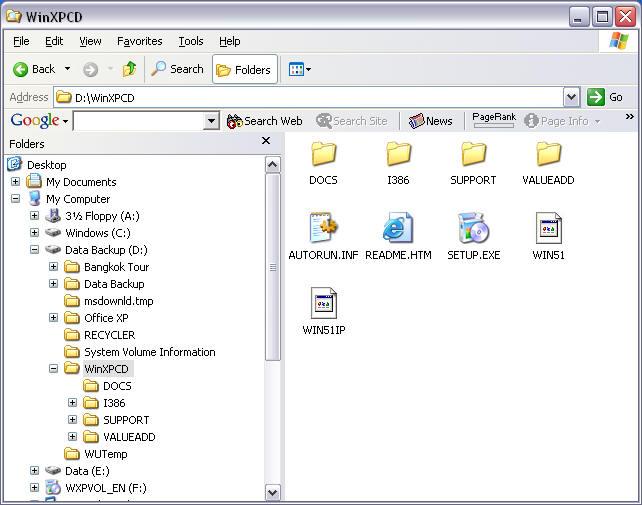
Task: Click the Google toolbar overflow chevron
Action: [630, 117]
